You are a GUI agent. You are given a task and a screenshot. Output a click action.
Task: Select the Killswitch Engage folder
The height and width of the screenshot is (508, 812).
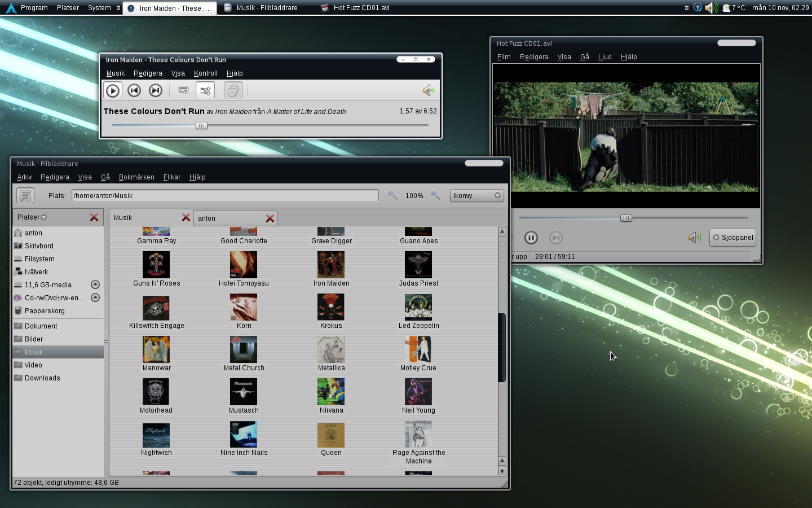coord(156,312)
